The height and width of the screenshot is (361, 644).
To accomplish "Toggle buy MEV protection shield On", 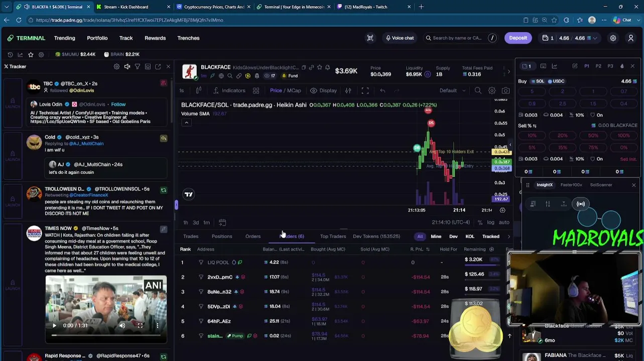I will tap(596, 115).
